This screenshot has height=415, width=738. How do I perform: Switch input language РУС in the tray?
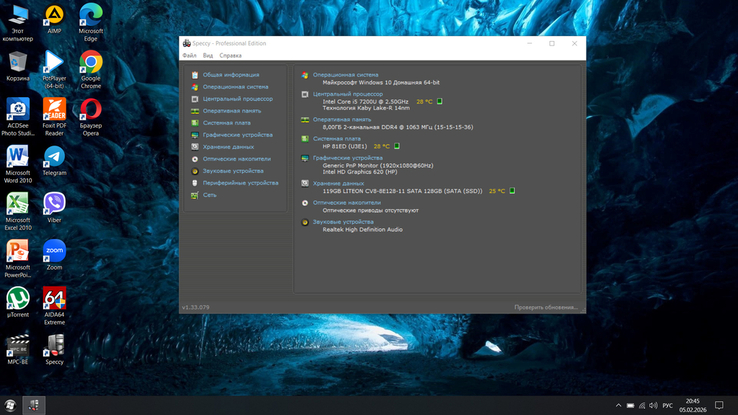click(667, 405)
